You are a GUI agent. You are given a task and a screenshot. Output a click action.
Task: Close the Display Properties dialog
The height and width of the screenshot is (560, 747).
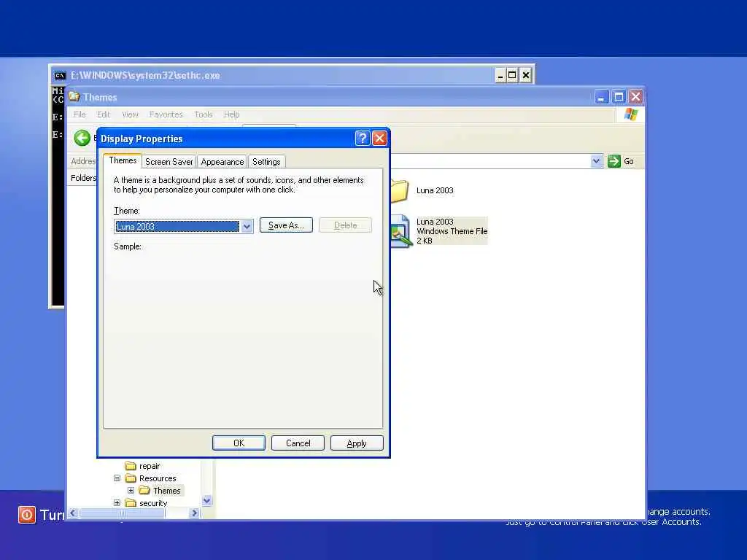click(379, 139)
